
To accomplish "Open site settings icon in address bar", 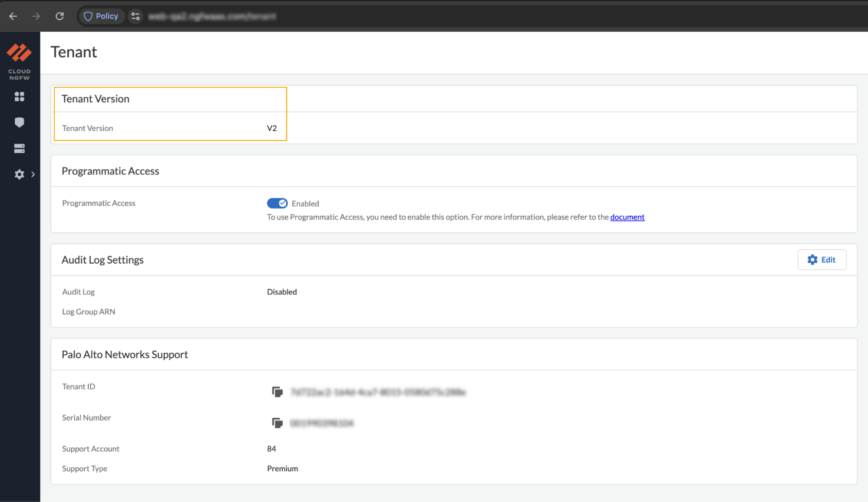I will [135, 16].
